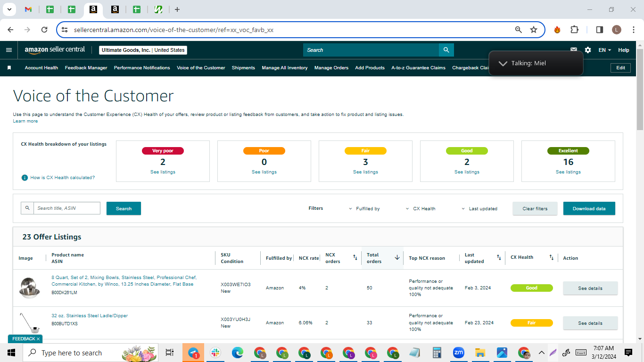Show hidden system tray icons
The image size is (644, 362).
pos(541,353)
